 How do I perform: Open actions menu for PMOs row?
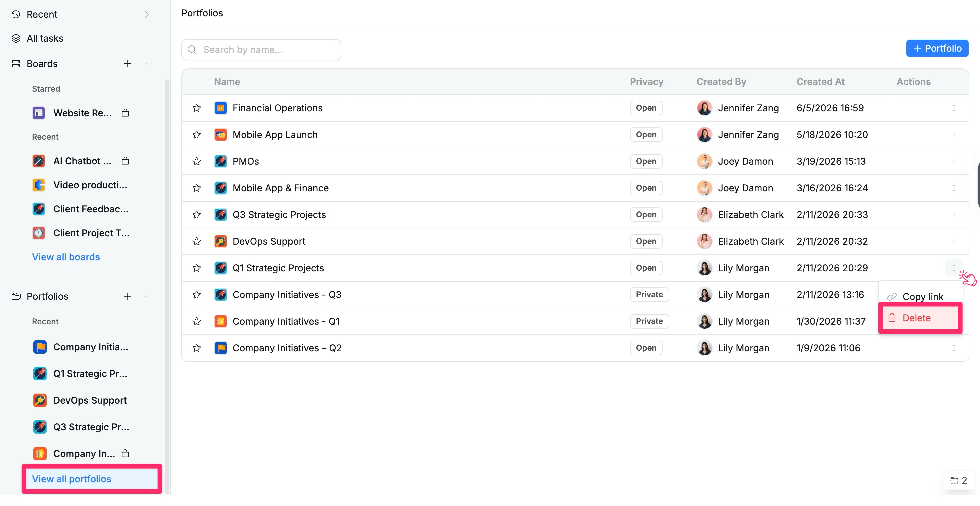click(x=953, y=161)
